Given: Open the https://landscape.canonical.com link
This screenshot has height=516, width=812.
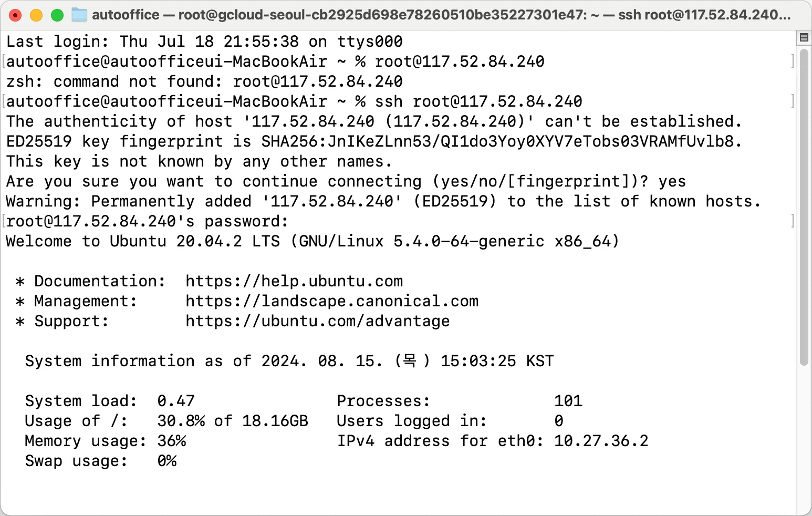Looking at the screenshot, I should [332, 301].
